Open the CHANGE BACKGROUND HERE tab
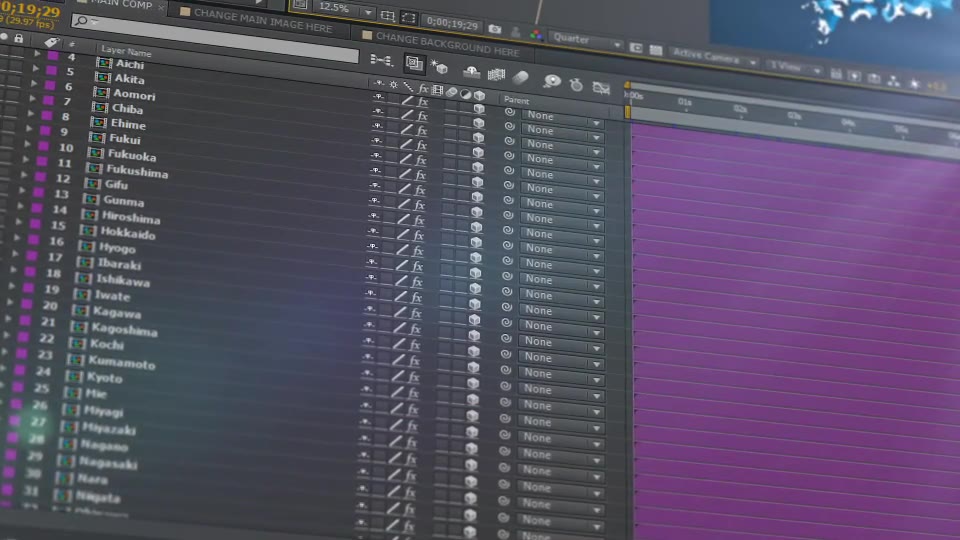The width and height of the screenshot is (960, 540). pos(448,44)
